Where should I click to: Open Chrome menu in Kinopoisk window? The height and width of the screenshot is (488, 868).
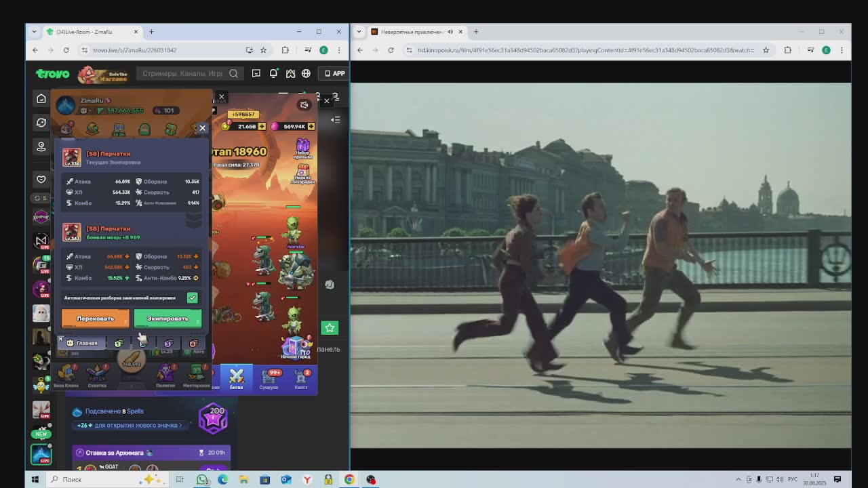(x=842, y=50)
